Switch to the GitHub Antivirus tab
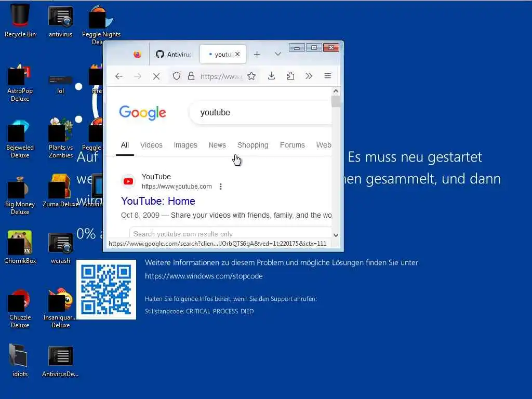The height and width of the screenshot is (399, 532). pos(174,54)
